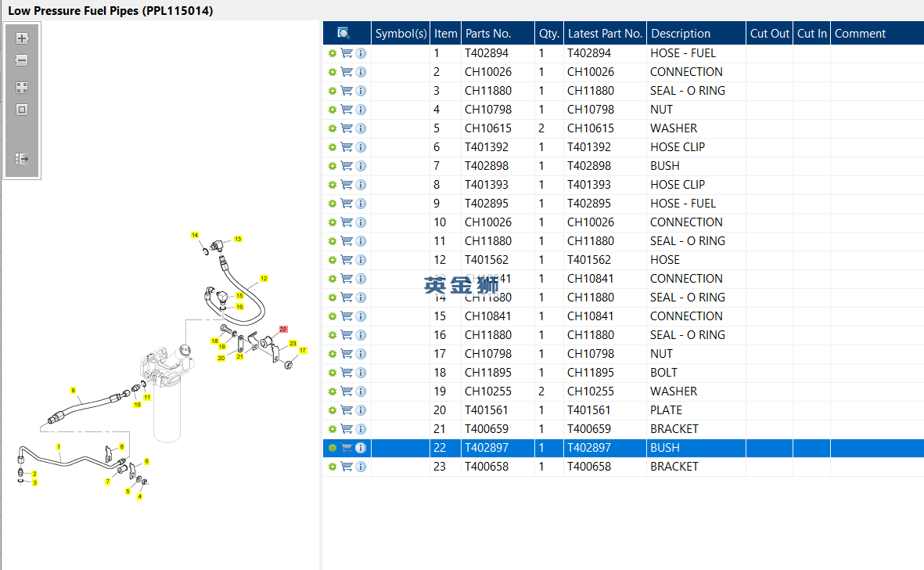924x570 pixels.
Task: Add item 12 HOSE T401562 to cart
Action: pyautogui.click(x=347, y=260)
